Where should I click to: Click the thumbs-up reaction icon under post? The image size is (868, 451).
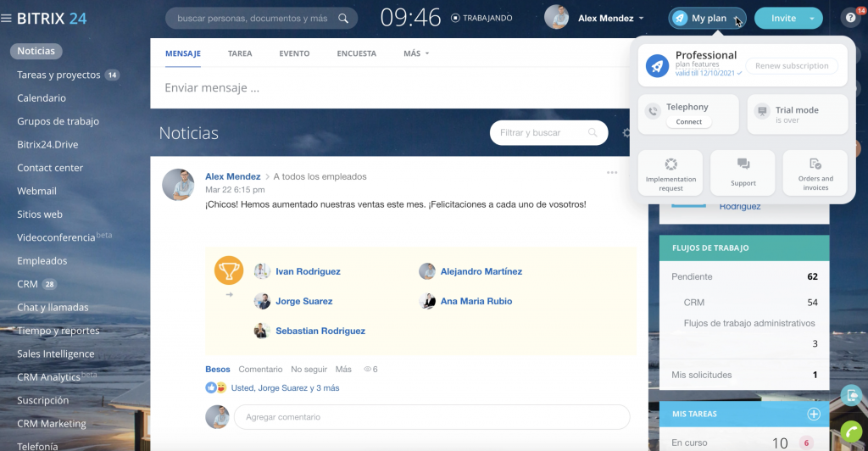tap(211, 387)
